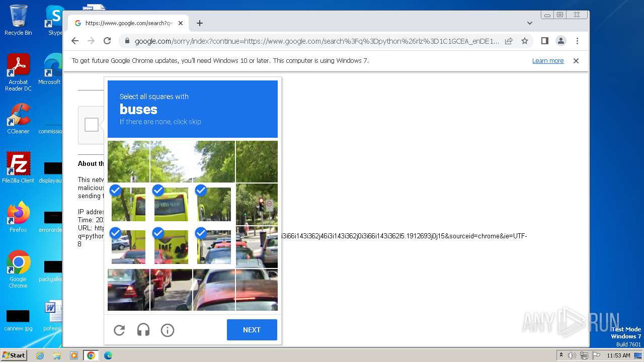Open File Explorer from the taskbar
The image size is (644, 362).
[x=57, y=355]
